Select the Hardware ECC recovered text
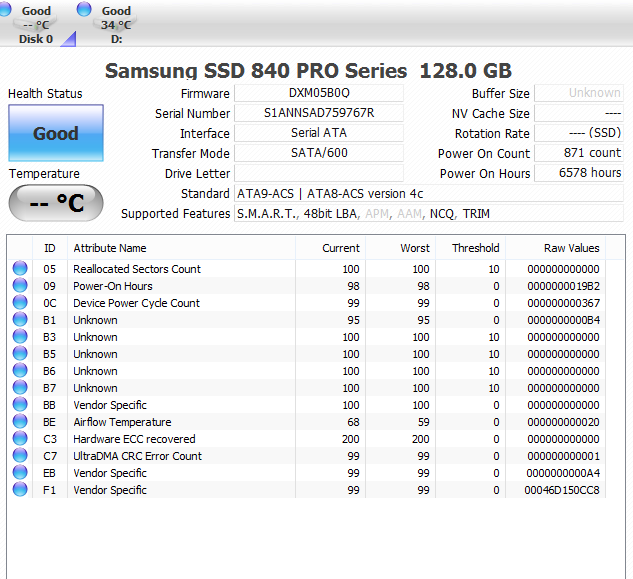This screenshot has width=633, height=579. coord(134,439)
